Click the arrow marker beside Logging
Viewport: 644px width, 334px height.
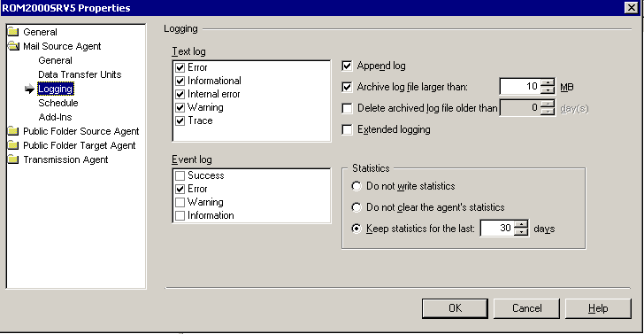(29, 89)
